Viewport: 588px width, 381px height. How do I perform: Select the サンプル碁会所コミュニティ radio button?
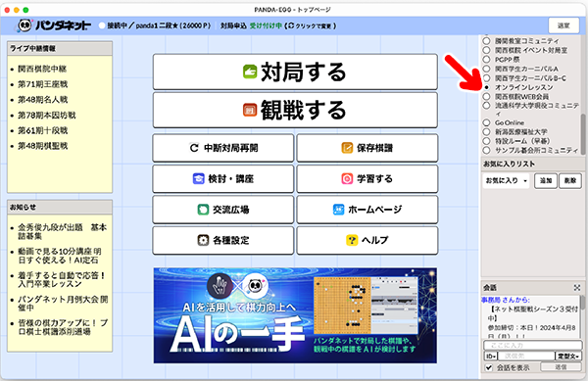pos(486,150)
